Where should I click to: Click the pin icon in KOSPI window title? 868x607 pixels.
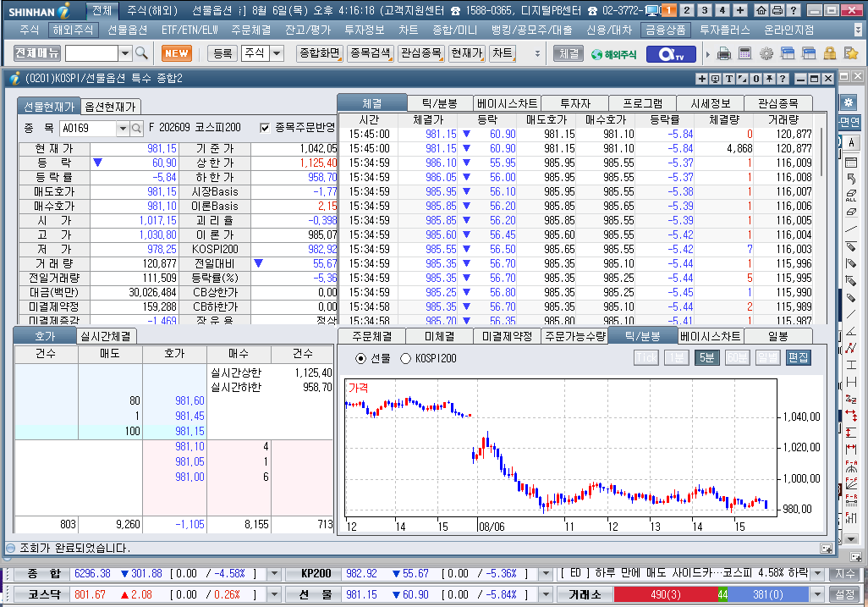click(769, 79)
